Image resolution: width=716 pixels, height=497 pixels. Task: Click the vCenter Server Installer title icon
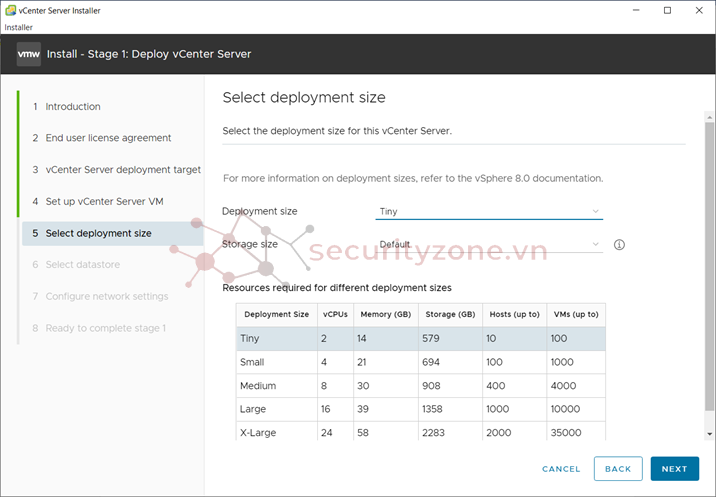tap(10, 10)
